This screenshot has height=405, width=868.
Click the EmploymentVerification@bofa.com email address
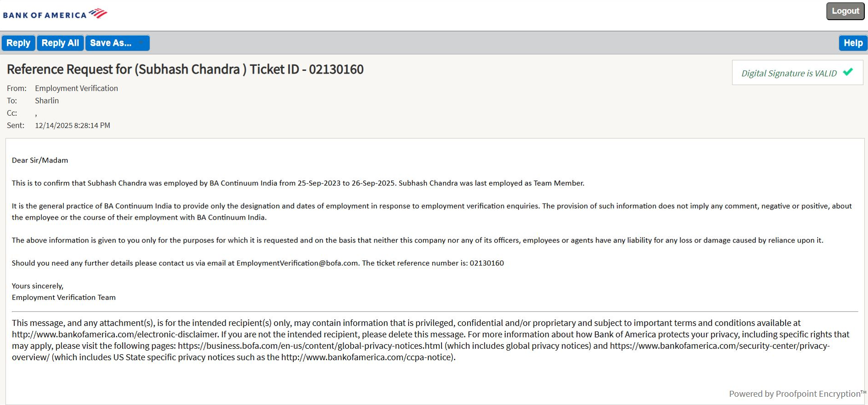297,263
